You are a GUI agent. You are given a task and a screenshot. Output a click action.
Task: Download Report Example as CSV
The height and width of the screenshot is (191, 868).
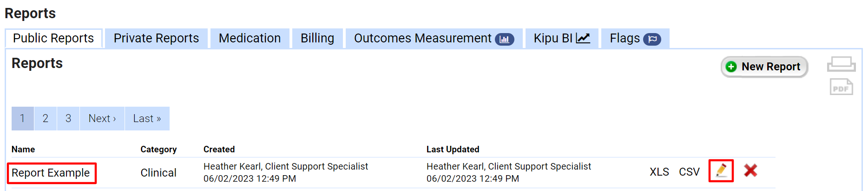[689, 172]
